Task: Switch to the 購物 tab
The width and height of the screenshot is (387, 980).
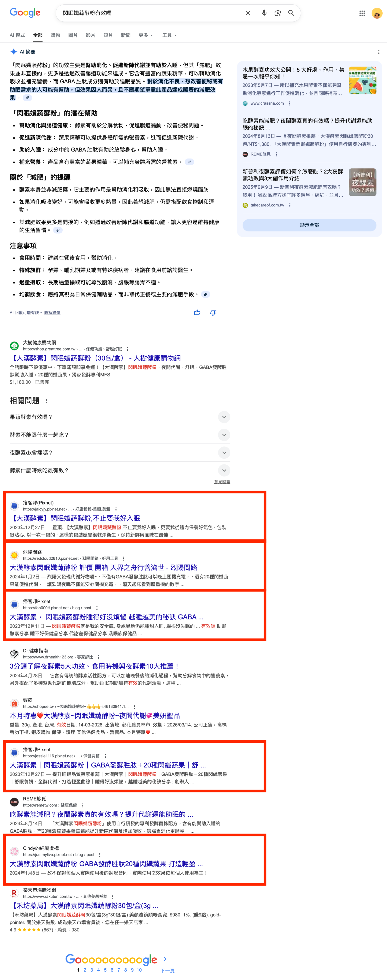Action: pos(55,35)
